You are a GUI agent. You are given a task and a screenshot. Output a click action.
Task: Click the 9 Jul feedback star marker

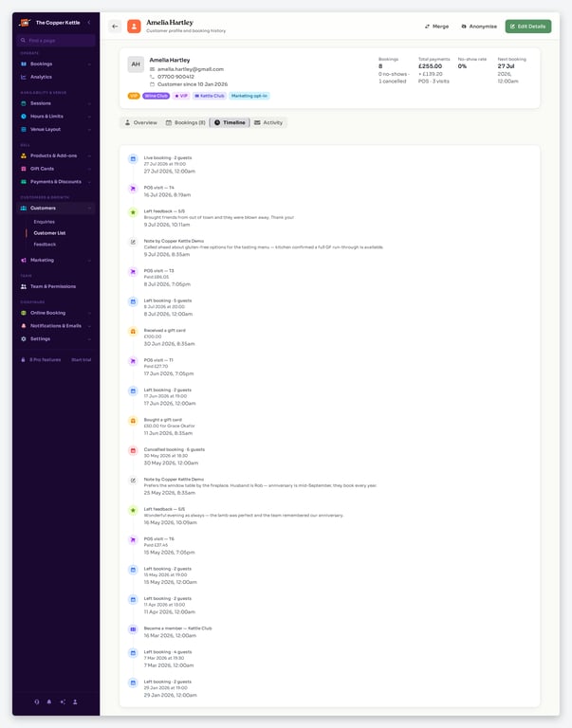point(133,212)
